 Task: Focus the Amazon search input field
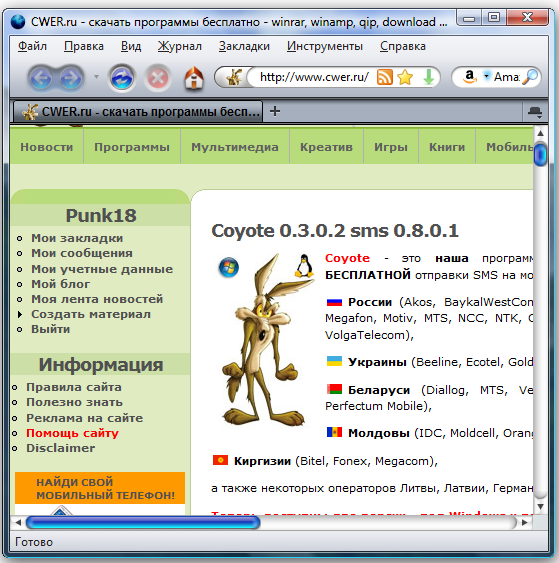coord(507,77)
